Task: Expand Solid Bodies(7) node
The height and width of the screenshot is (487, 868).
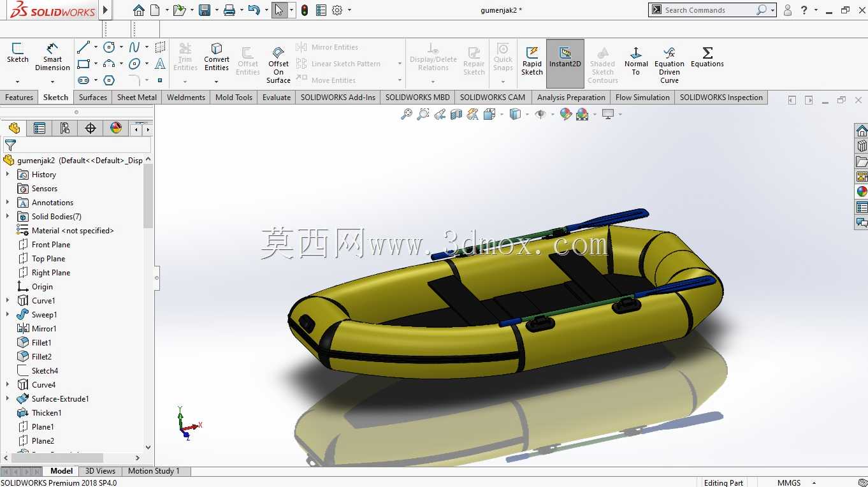Action: click(8, 216)
